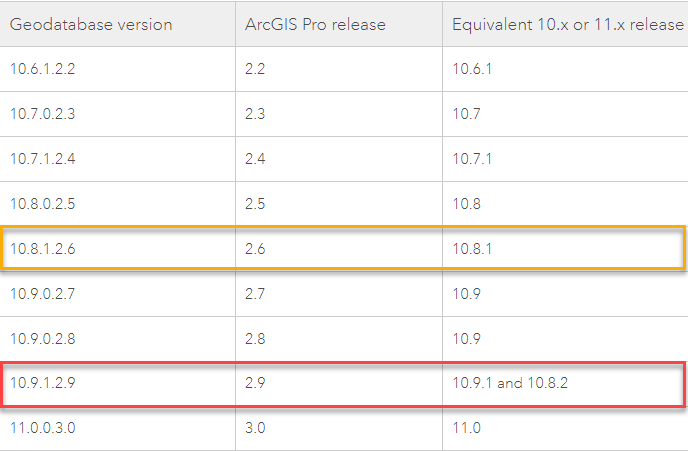Click the 10.6.1.2.2 geodatabase version cell

(x=42, y=68)
